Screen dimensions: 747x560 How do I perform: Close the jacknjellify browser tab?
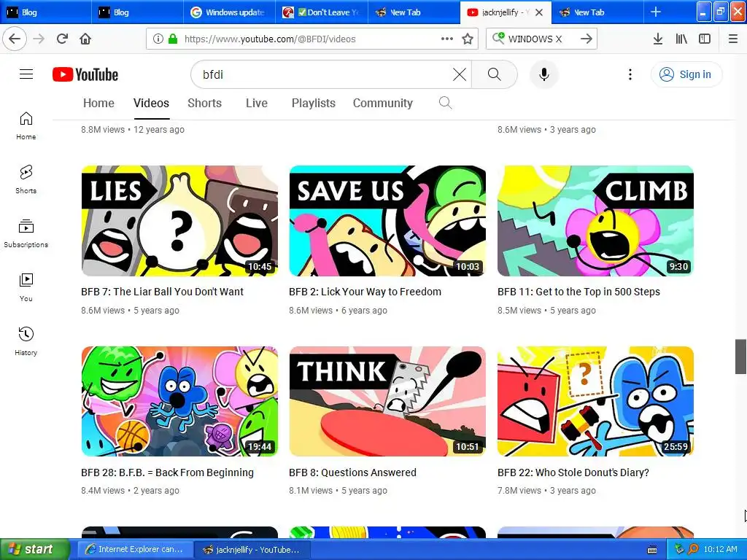[x=539, y=12]
